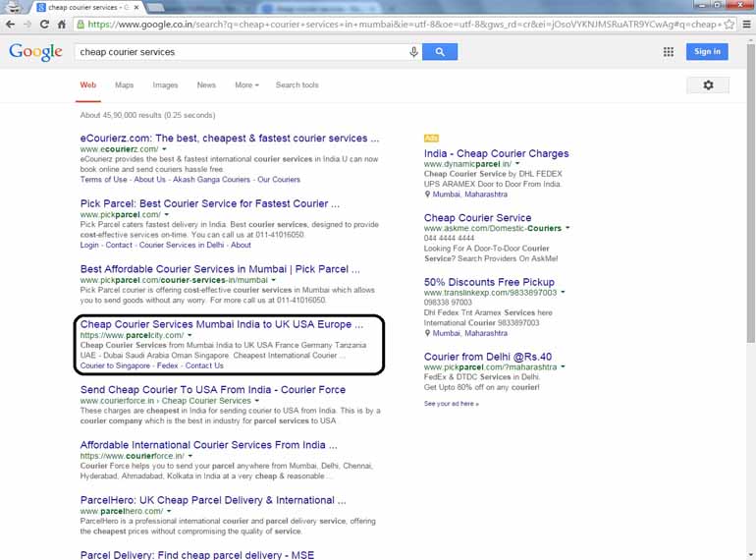This screenshot has width=756, height=560.
Task: Open the Our Couriers sitelink
Action: (x=279, y=180)
